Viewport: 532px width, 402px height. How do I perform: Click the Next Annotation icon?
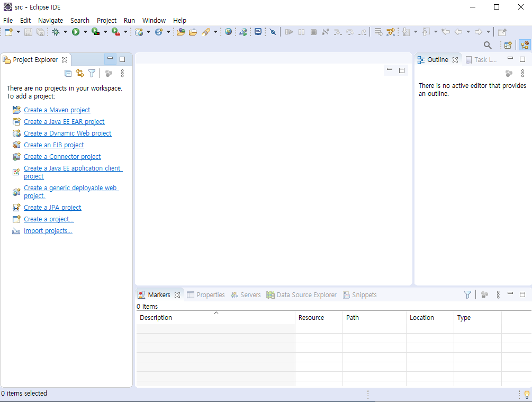click(406, 32)
